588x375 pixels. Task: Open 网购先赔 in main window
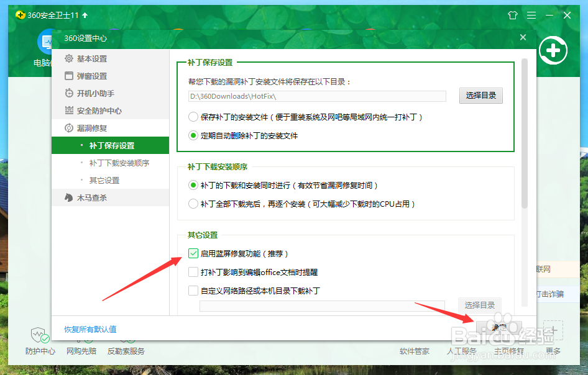81,351
